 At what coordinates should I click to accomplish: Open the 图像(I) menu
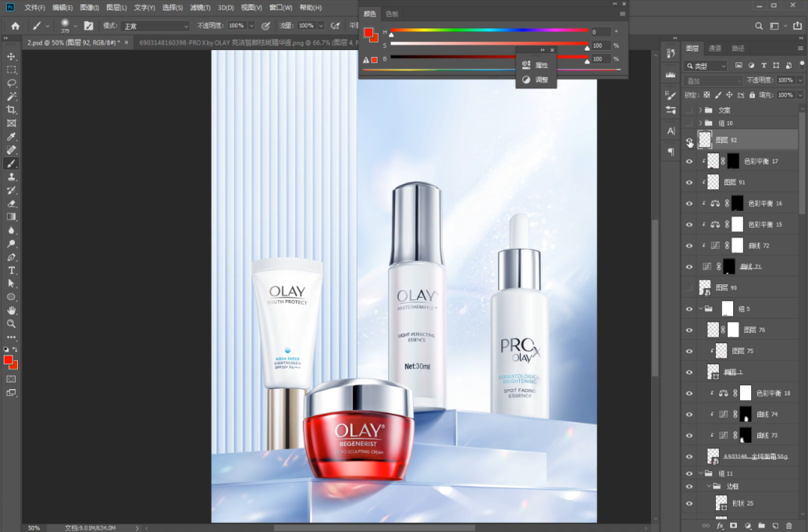pyautogui.click(x=89, y=7)
